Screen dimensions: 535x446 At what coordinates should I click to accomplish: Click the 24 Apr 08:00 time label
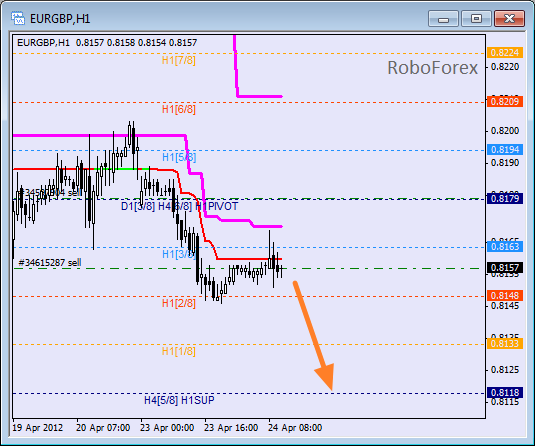[x=295, y=428]
